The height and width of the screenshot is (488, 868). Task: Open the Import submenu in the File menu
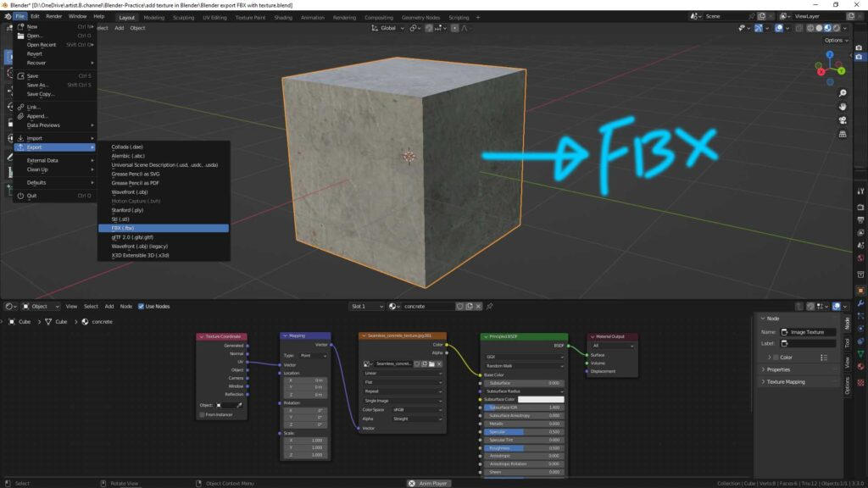[55, 138]
